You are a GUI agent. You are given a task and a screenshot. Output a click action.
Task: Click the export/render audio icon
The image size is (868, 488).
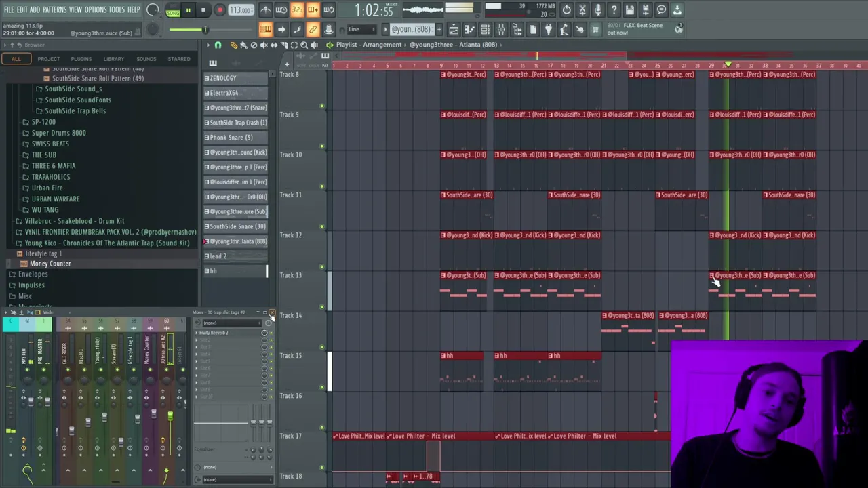tap(646, 10)
